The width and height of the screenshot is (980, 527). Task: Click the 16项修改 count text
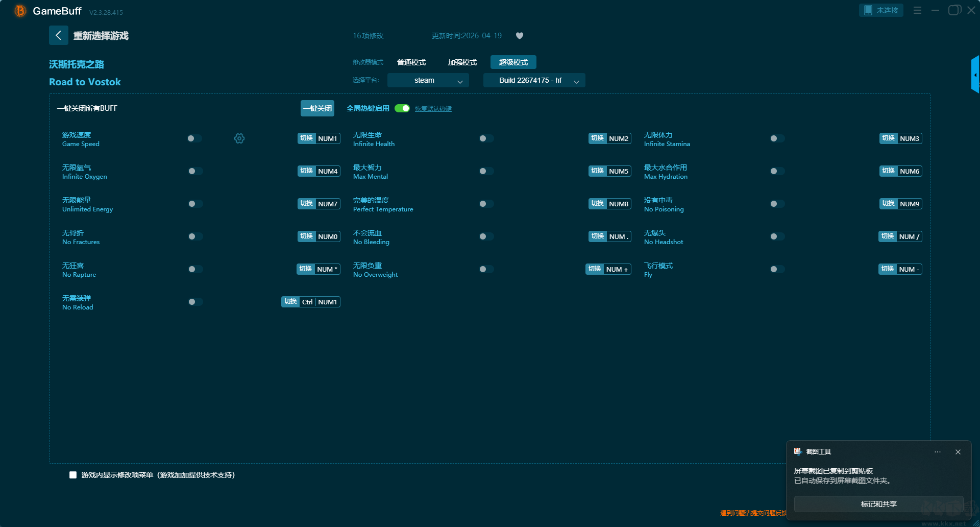[368, 36]
